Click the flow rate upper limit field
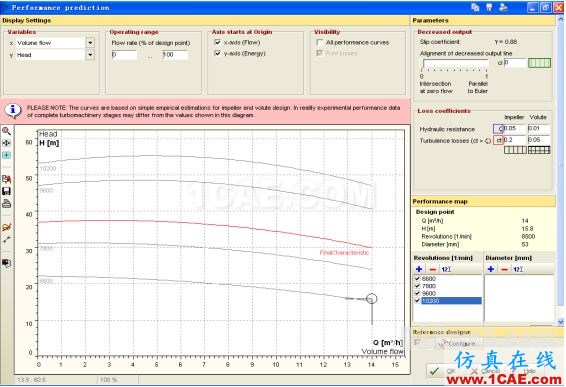The height and width of the screenshot is (387, 566). (x=175, y=55)
